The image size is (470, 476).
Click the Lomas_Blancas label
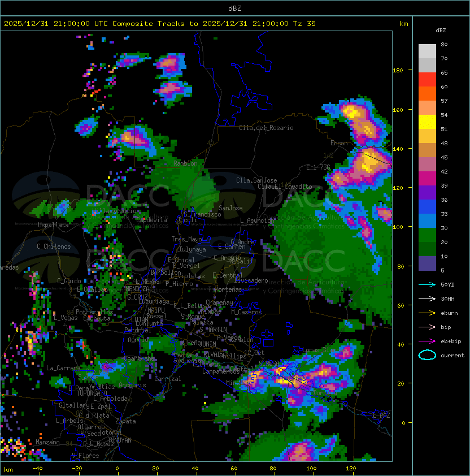point(324,350)
